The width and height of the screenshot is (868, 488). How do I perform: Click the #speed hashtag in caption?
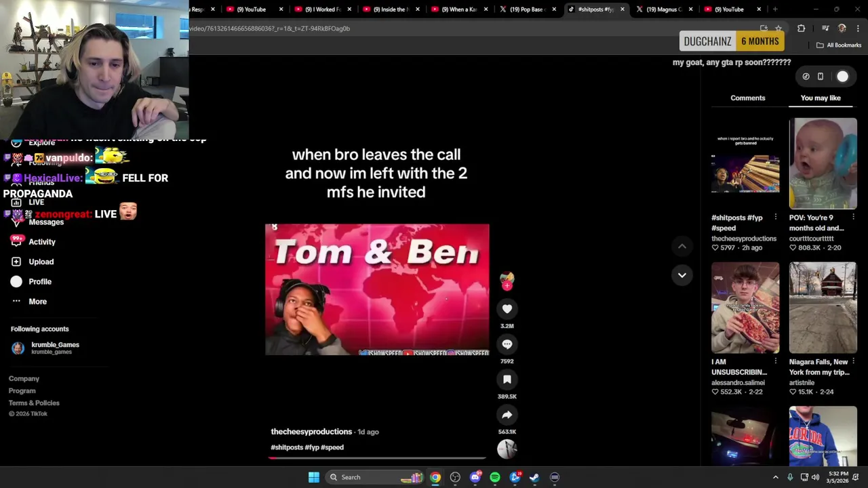click(332, 447)
